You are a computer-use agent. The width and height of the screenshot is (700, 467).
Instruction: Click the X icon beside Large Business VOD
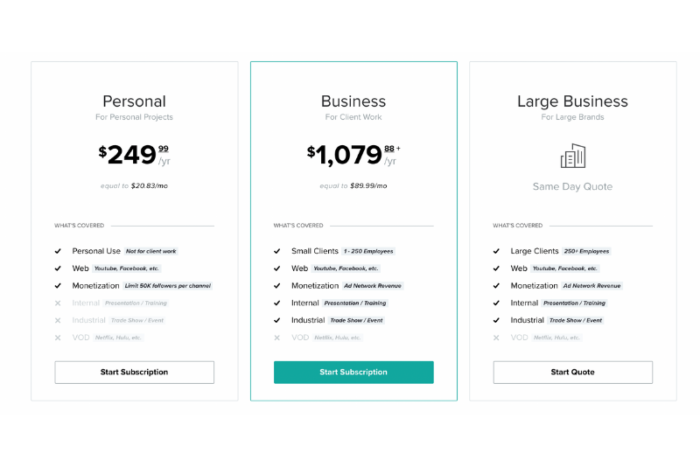[x=496, y=338]
